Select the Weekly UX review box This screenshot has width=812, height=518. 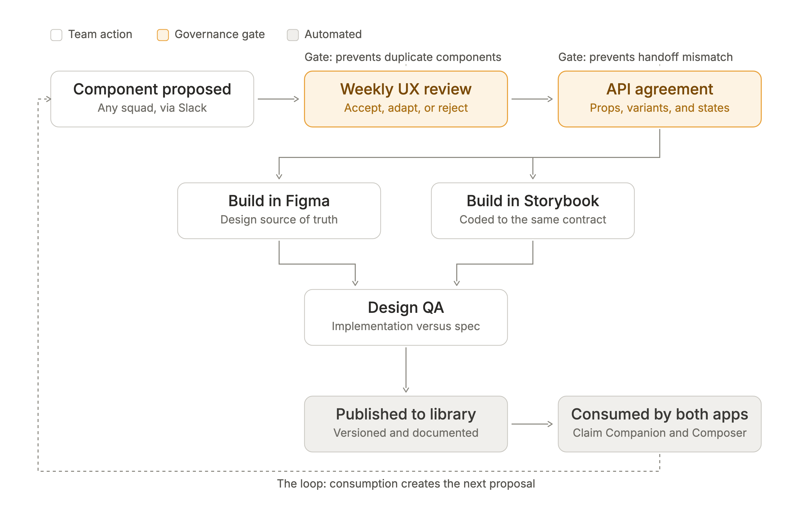[406, 99]
